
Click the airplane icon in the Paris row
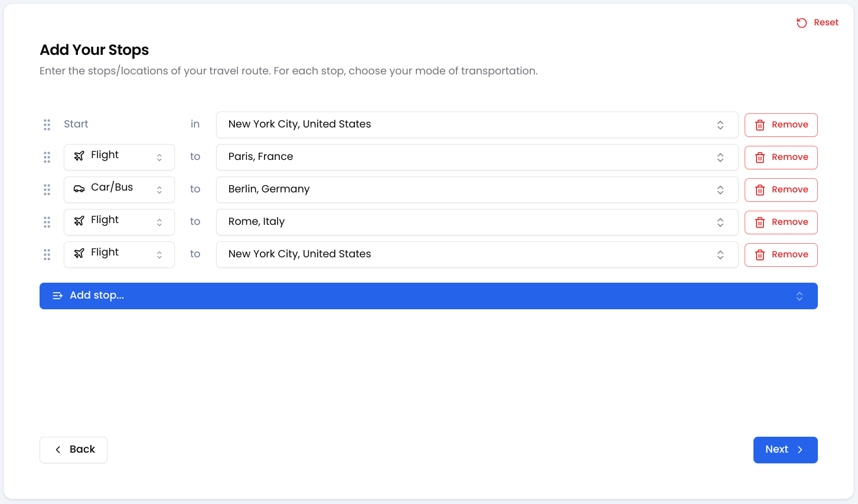point(79,156)
